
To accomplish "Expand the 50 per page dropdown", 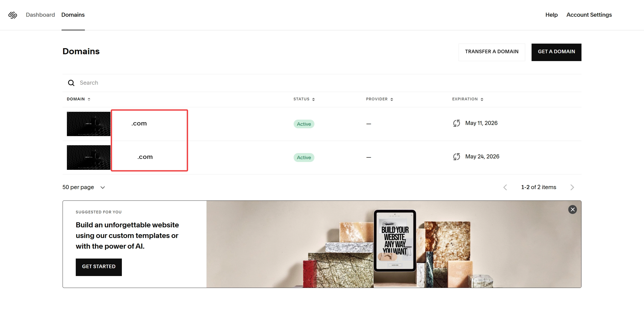I will click(84, 187).
